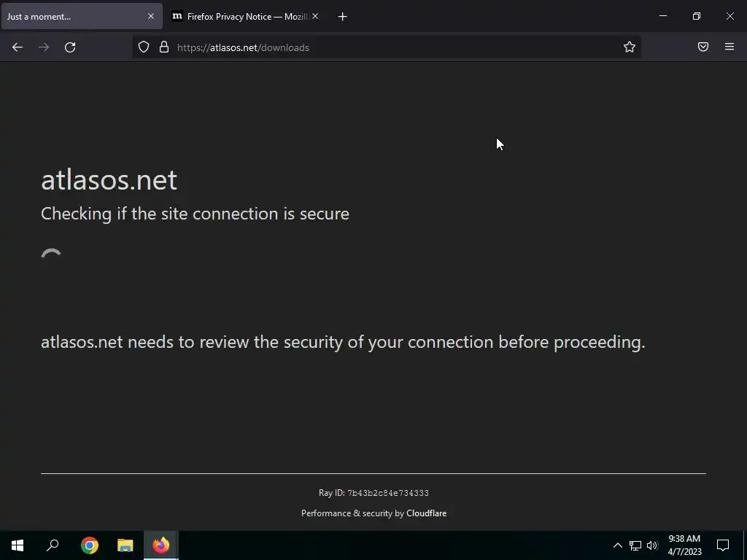The image size is (747, 560).
Task: Open Firefox application menu
Action: [729, 47]
